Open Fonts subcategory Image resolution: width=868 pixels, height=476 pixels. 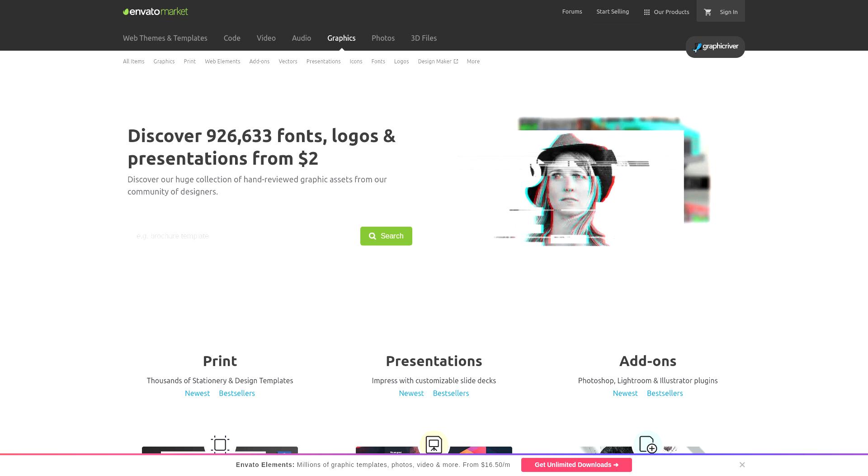pos(378,62)
